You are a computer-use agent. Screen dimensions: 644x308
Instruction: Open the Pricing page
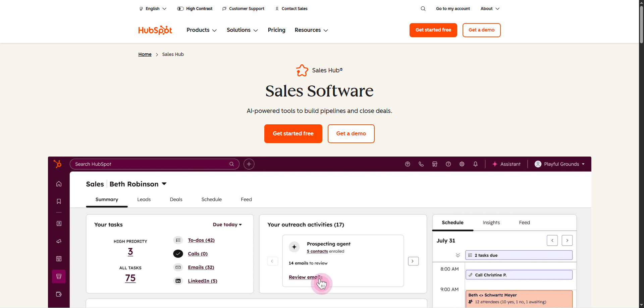pyautogui.click(x=276, y=30)
